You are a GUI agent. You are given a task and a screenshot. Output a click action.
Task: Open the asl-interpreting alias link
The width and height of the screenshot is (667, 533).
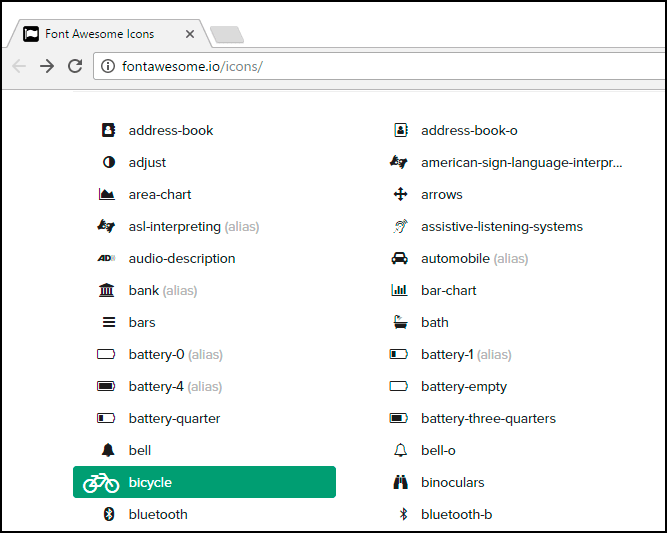pyautogui.click(x=194, y=227)
